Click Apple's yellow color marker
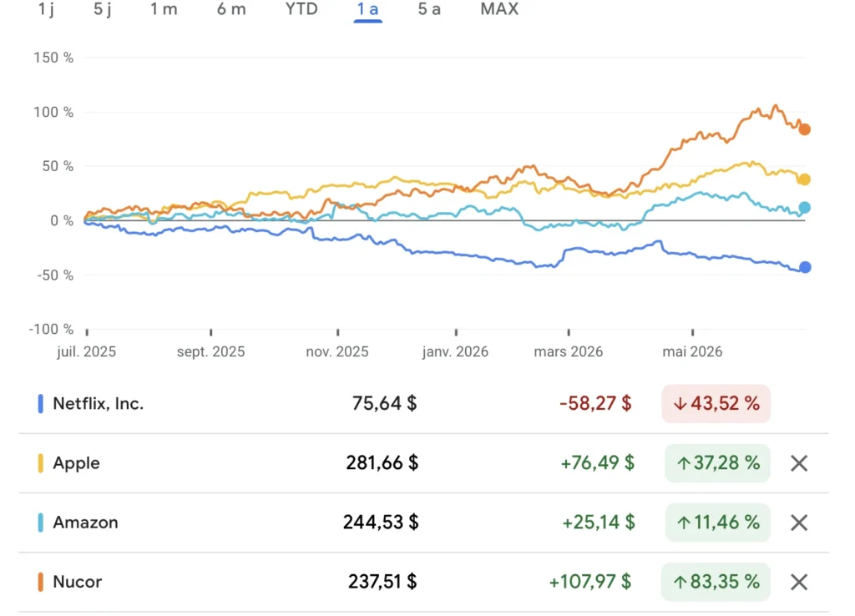 tap(40, 463)
